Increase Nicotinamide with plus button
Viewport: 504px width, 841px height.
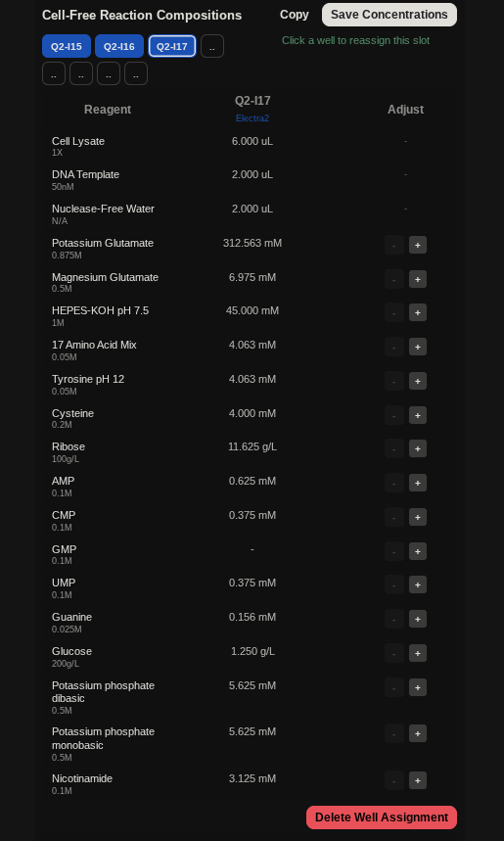point(418,780)
